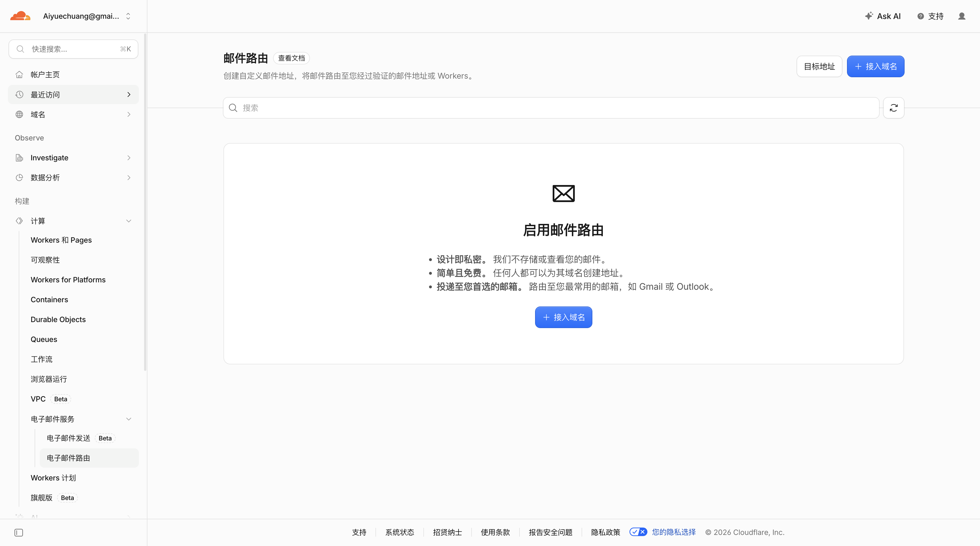The height and width of the screenshot is (546, 980).
Task: Toggle the sidebar collapse icon
Action: coord(19,533)
